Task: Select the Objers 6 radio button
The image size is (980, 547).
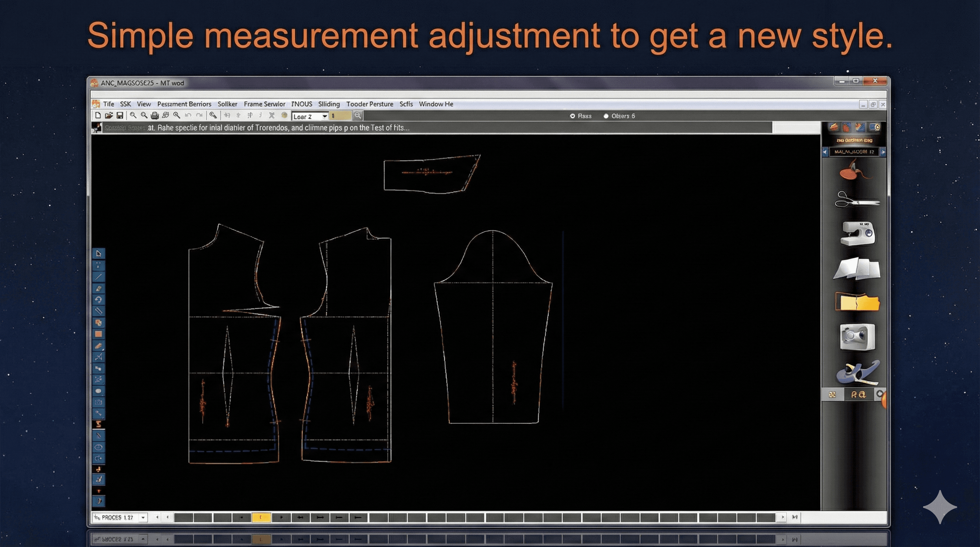Action: click(x=606, y=116)
